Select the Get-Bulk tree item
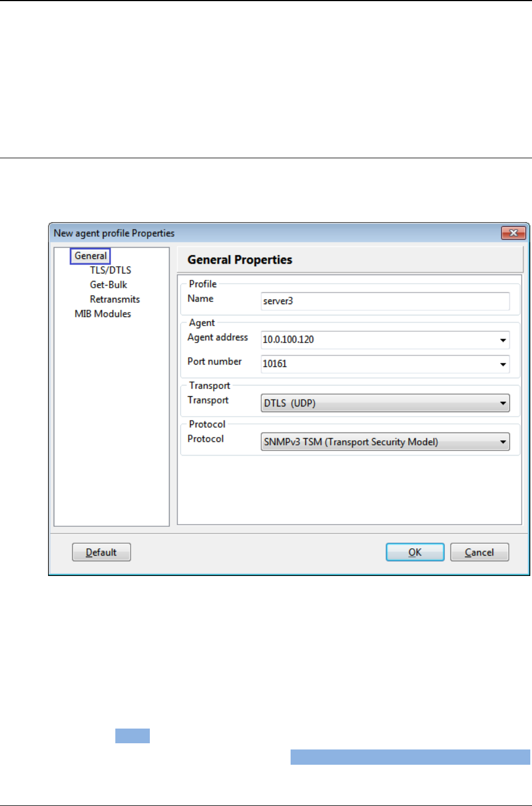Screen dimensions: 532x806 109,285
